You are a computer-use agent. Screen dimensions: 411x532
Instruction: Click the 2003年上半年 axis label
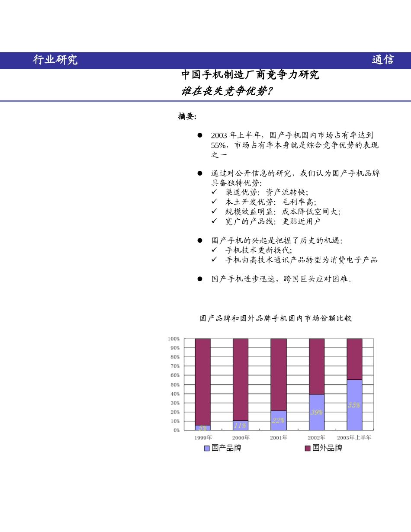click(354, 438)
